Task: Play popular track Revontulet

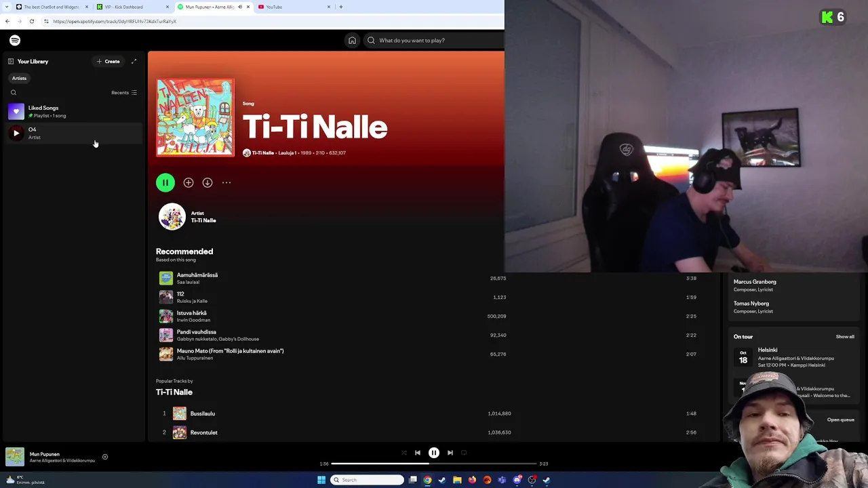Action: pos(164,432)
